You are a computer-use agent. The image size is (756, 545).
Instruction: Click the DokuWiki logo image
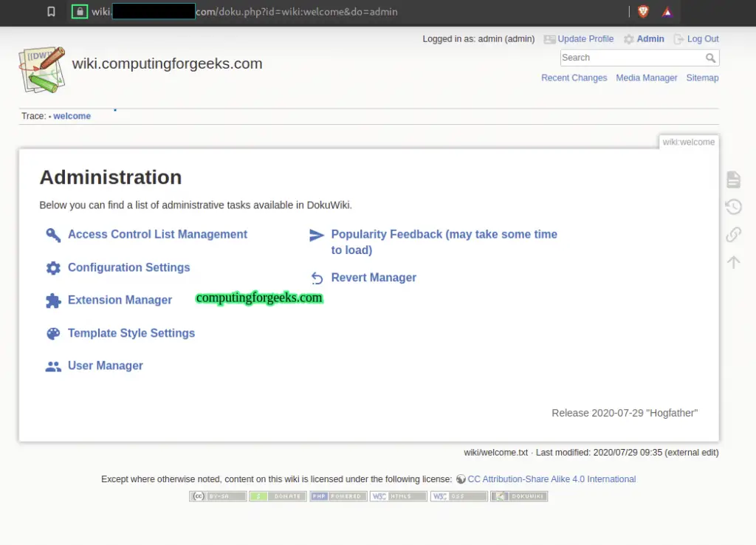click(42, 70)
